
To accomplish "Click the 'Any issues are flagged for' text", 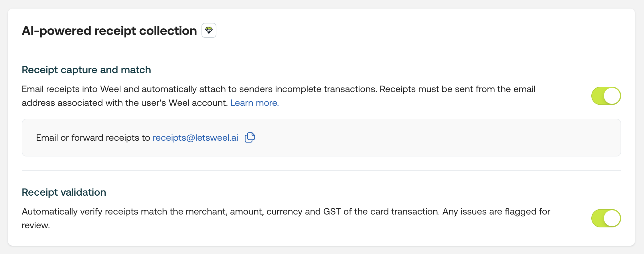I will click(496, 212).
